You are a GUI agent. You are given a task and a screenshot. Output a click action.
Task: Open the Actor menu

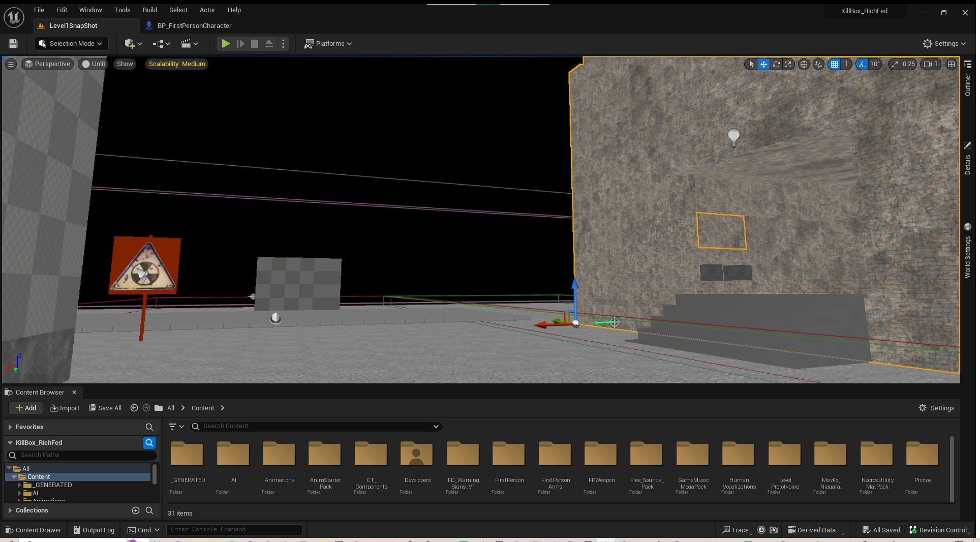[207, 10]
